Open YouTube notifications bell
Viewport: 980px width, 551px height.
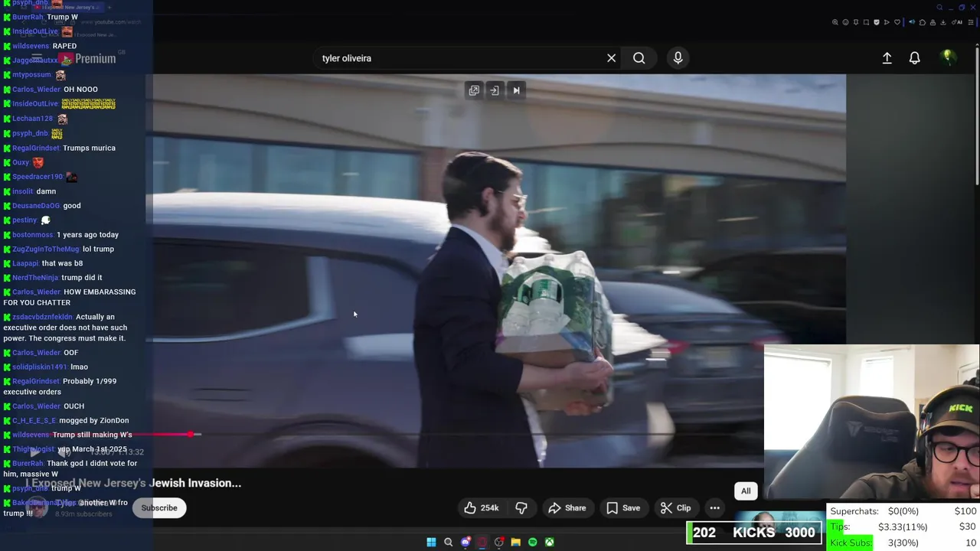pyautogui.click(x=914, y=58)
